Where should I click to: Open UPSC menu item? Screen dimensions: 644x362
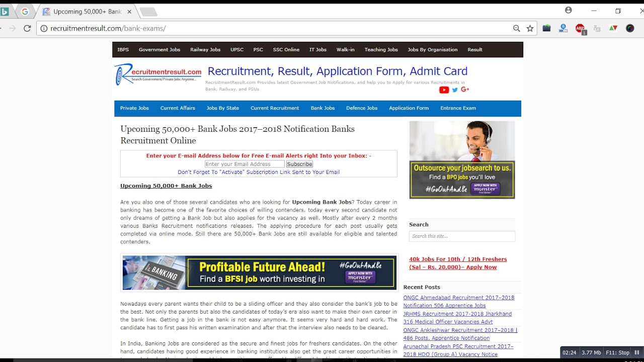click(x=237, y=50)
